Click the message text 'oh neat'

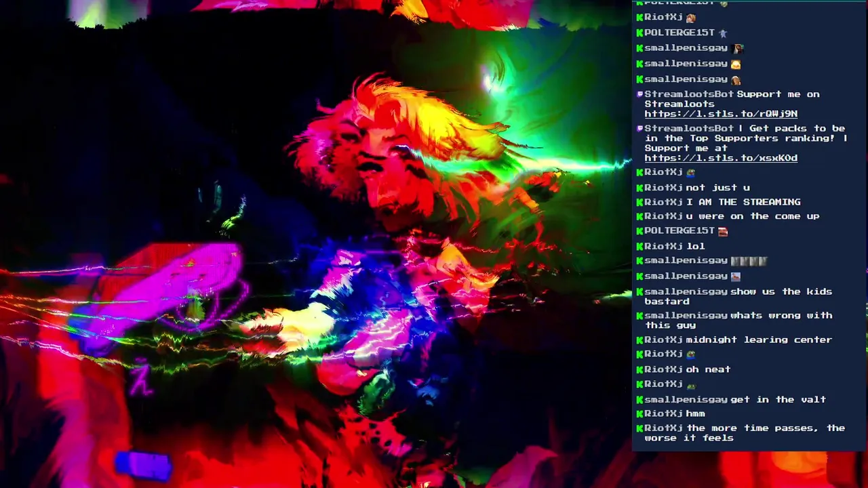click(709, 369)
